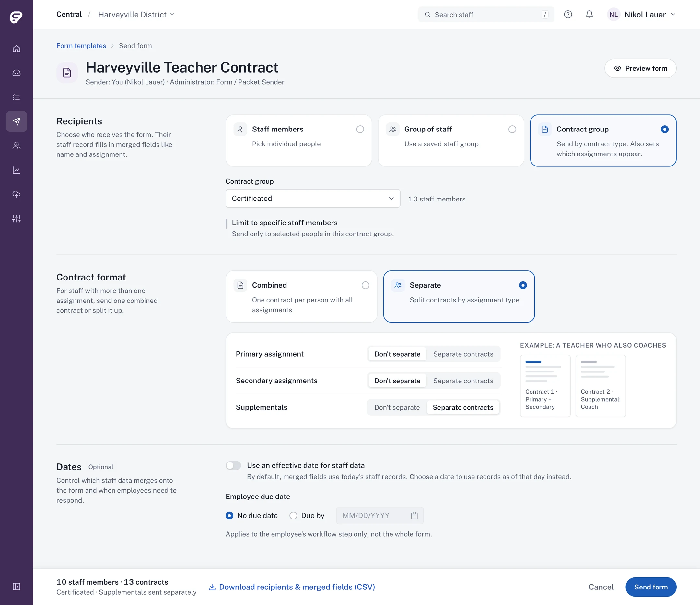This screenshot has width=700, height=605.
Task: Open the Home icon in sidebar
Action: pos(16,49)
